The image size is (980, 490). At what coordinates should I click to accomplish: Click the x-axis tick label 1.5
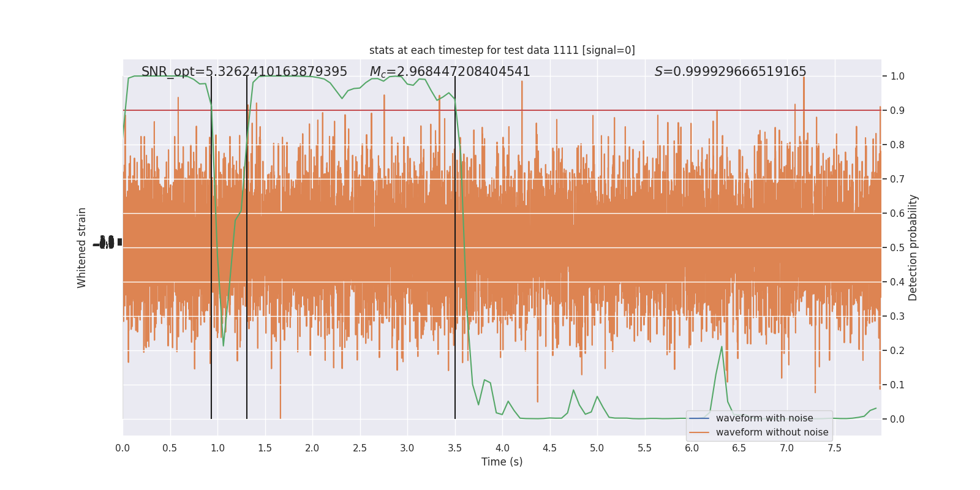(265, 448)
